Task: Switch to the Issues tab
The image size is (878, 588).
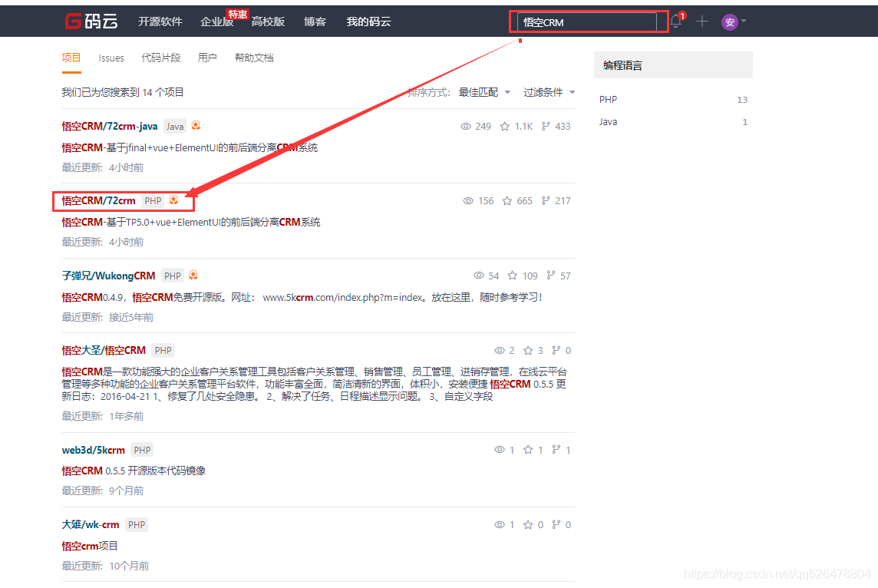Action: tap(111, 58)
